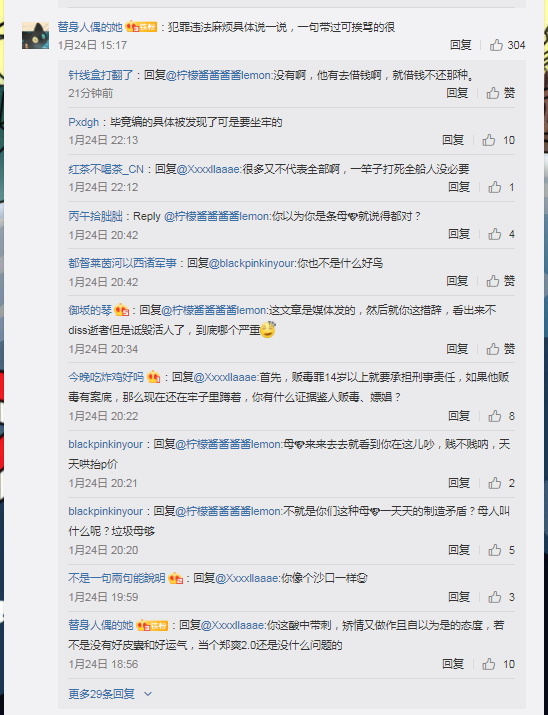Open 不是一句兩句能說明's profile
The image size is (548, 715).
click(x=117, y=578)
